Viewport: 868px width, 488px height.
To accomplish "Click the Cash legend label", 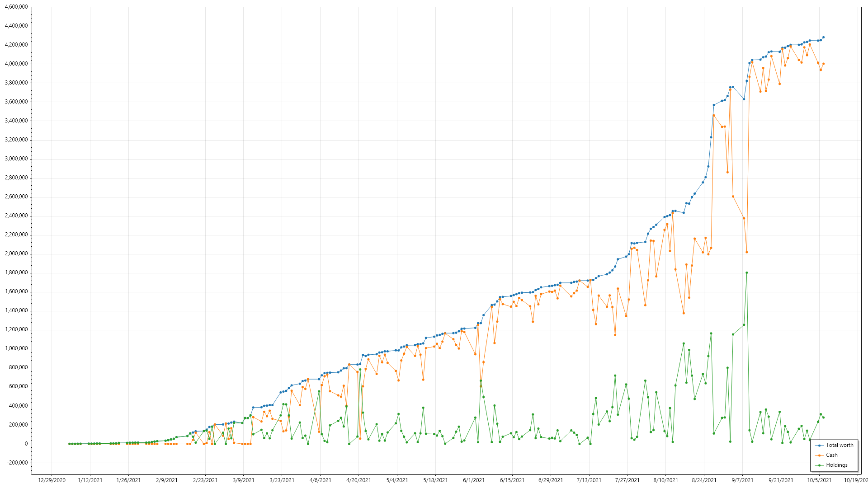I will click(831, 455).
